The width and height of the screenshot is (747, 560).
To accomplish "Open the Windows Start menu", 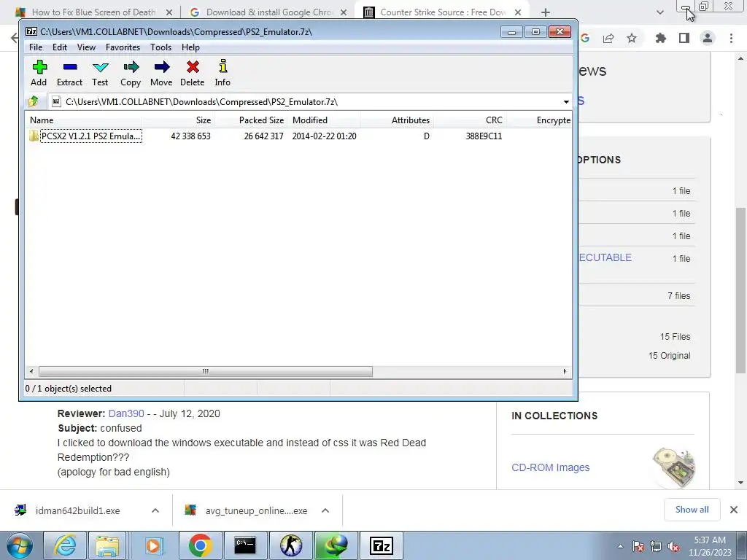I will [x=20, y=545].
